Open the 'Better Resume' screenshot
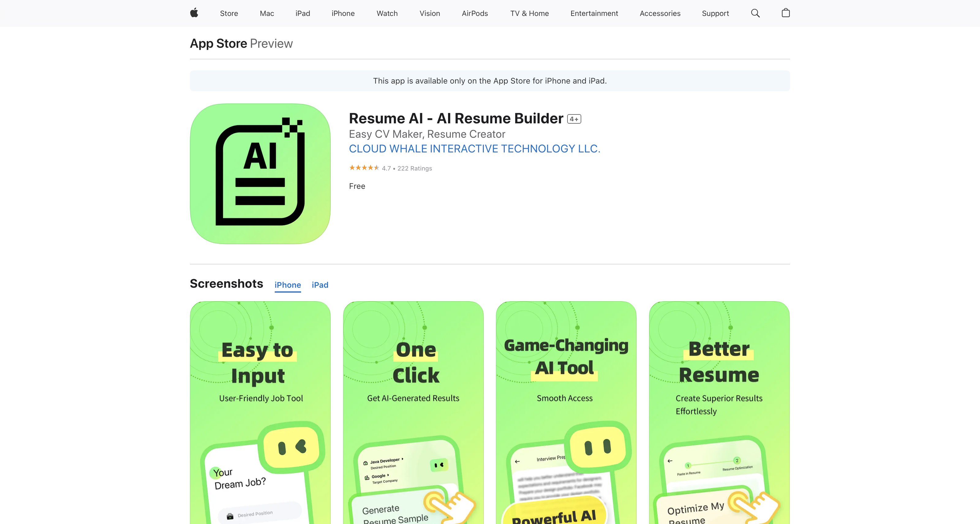Image resolution: width=980 pixels, height=524 pixels. pyautogui.click(x=719, y=413)
